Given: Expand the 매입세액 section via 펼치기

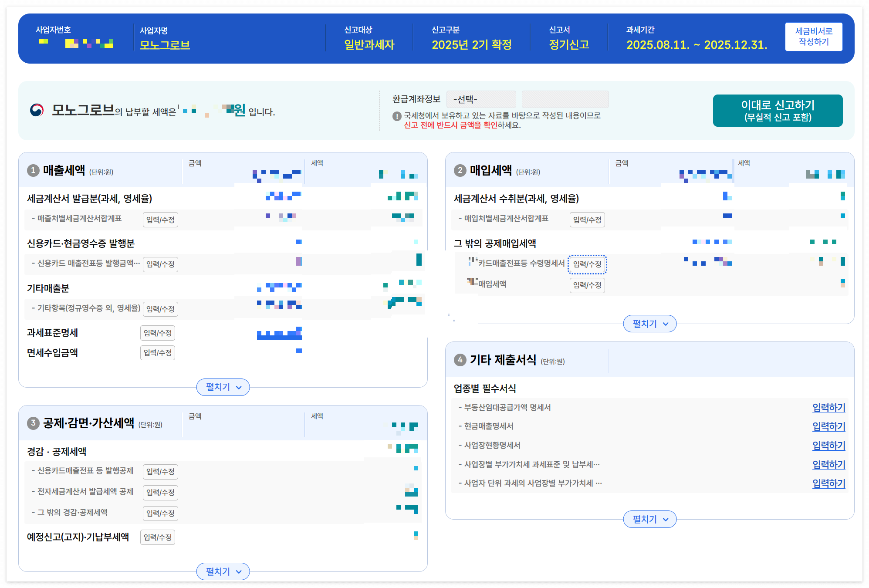Looking at the screenshot, I should [x=649, y=324].
